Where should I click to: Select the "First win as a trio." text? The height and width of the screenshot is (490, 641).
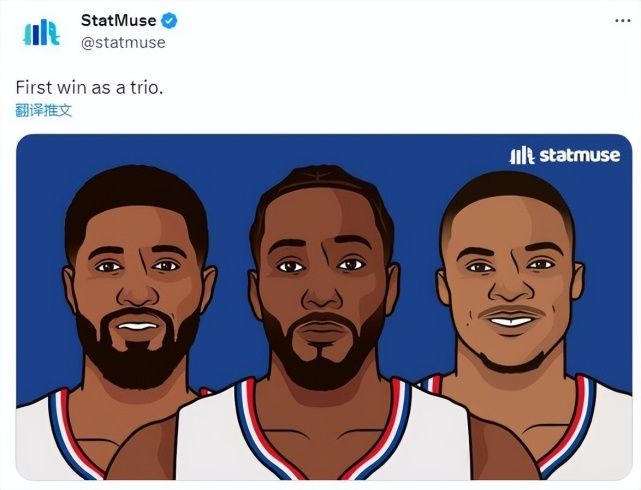pos(90,87)
